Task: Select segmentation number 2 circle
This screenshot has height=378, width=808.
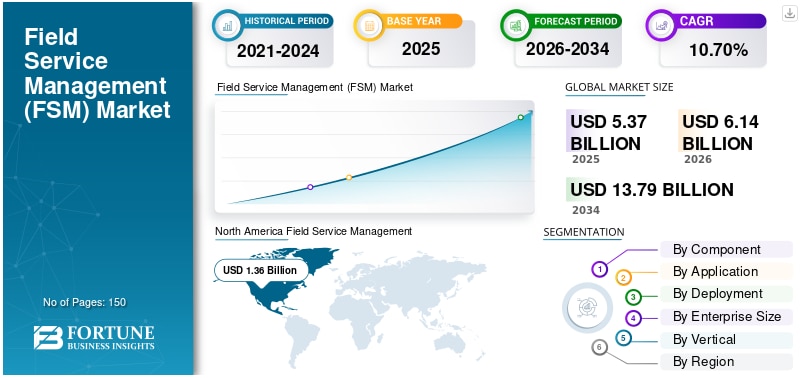Action: coord(624,278)
